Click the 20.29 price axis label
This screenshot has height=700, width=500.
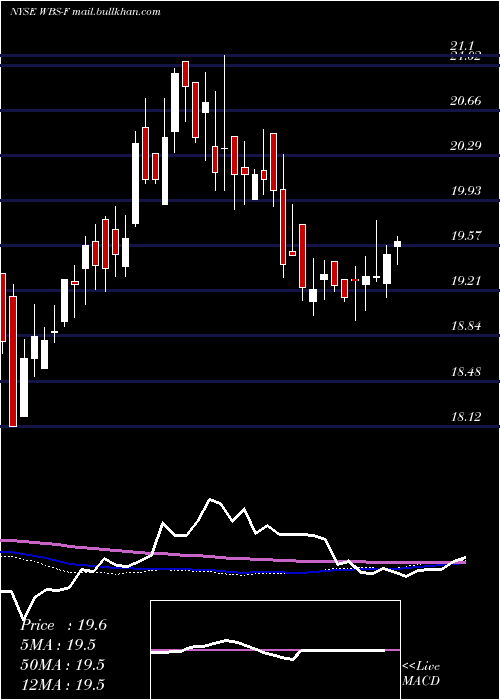tap(466, 146)
